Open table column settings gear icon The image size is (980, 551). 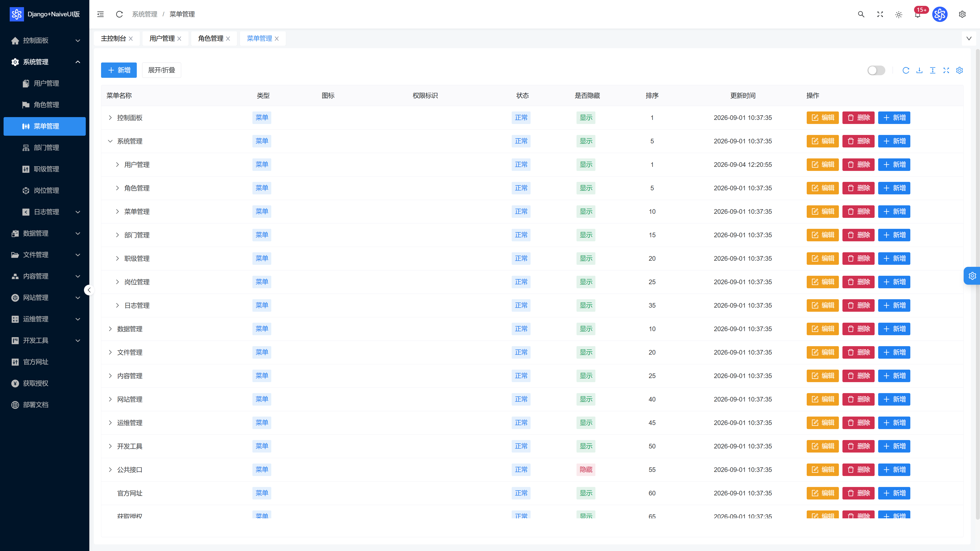(x=960, y=70)
